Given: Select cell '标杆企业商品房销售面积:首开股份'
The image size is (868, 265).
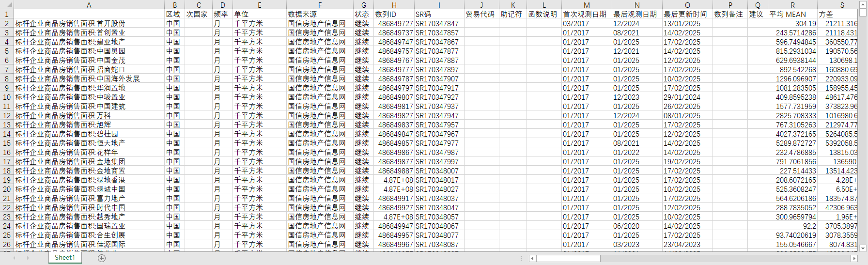Looking at the screenshot, I should tap(89, 23).
